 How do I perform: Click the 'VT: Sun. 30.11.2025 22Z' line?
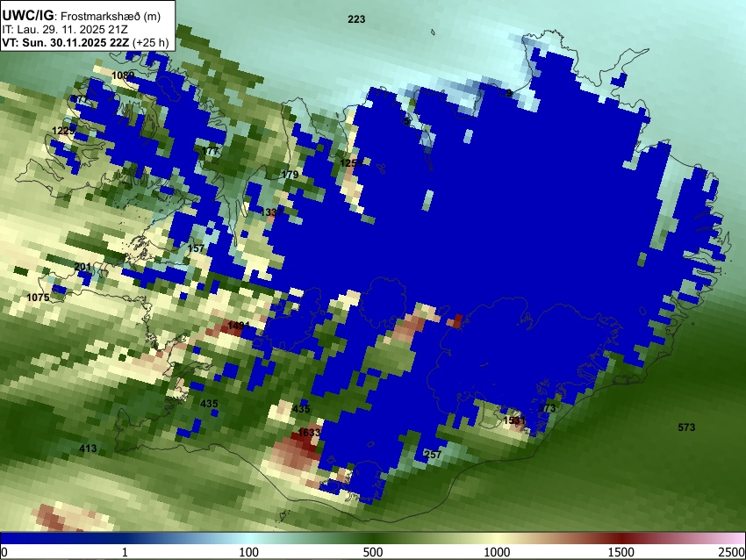[65, 42]
